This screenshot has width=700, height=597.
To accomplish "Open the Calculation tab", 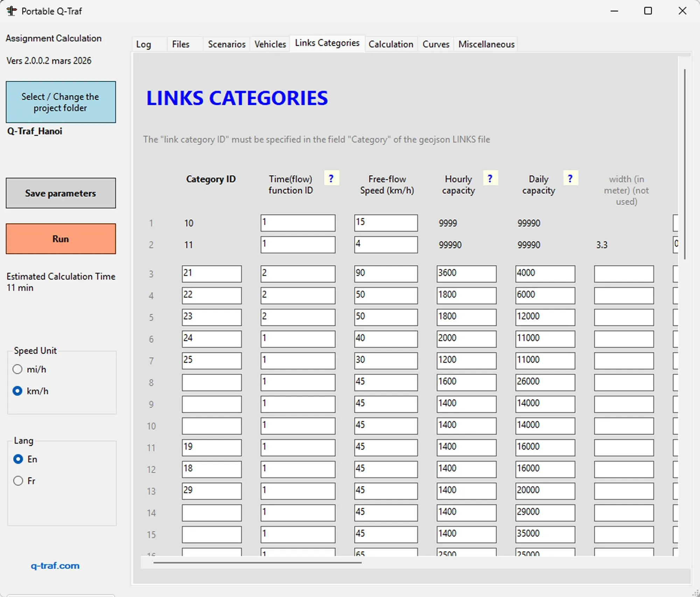I will (391, 44).
